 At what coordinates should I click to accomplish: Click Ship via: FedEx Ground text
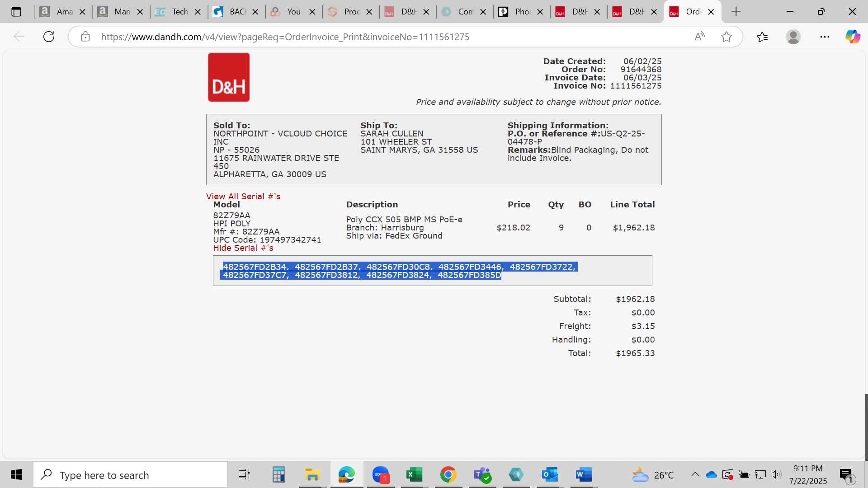[x=394, y=235]
